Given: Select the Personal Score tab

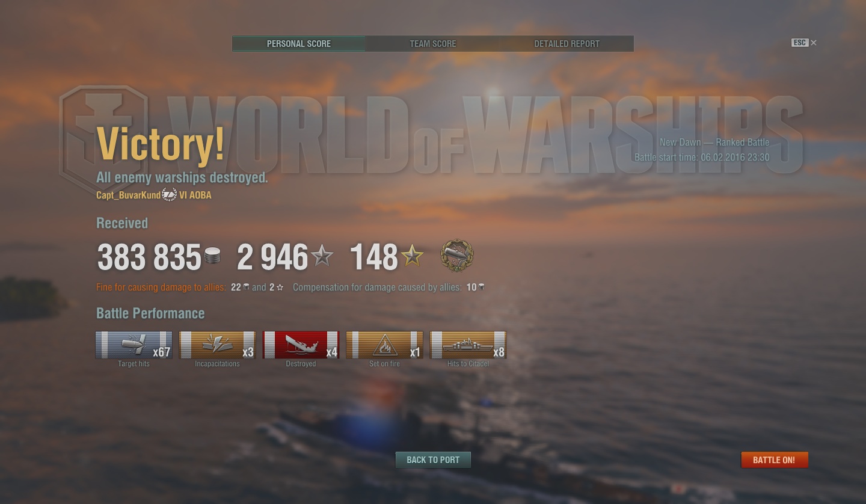Looking at the screenshot, I should click(299, 44).
